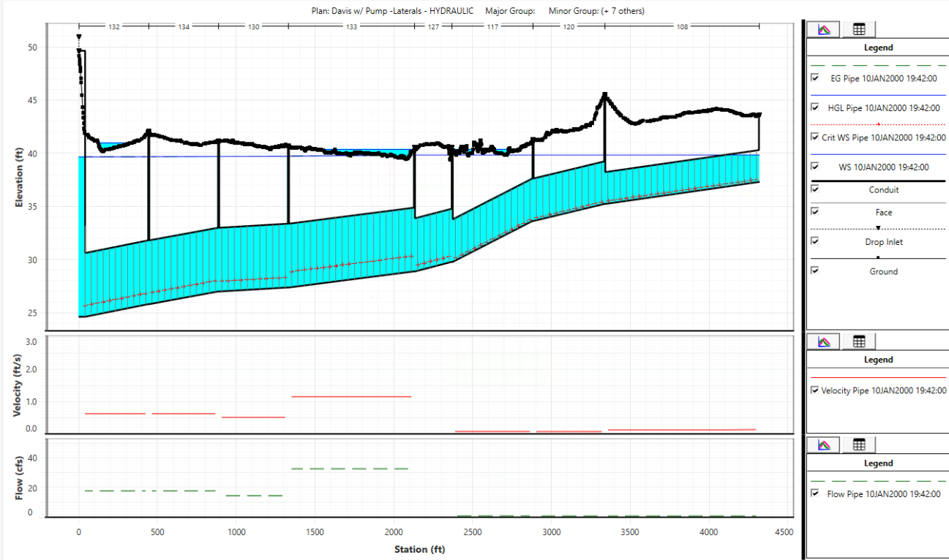This screenshot has height=560, width=949.
Task: Select pipe segment label 133 above profile
Action: click(352, 27)
